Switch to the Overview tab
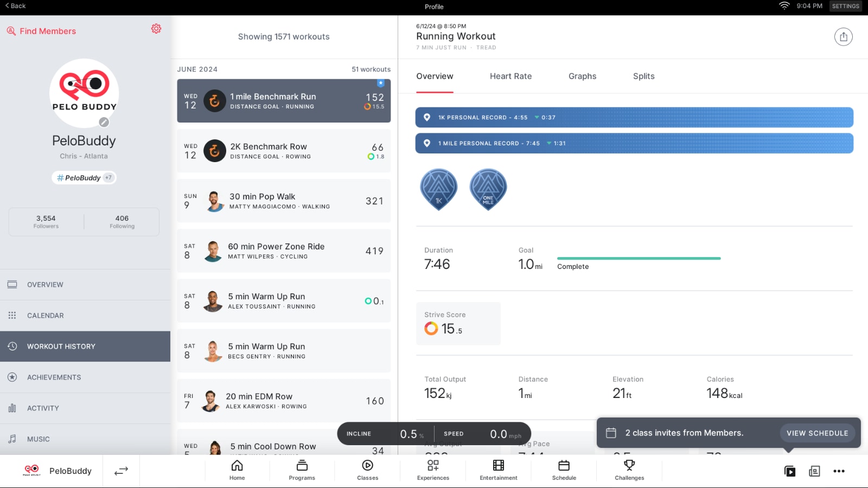868x488 pixels. click(x=435, y=76)
